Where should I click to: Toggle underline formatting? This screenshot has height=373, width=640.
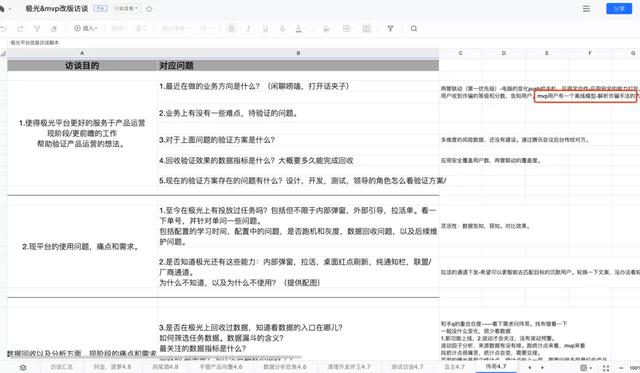coord(265,29)
